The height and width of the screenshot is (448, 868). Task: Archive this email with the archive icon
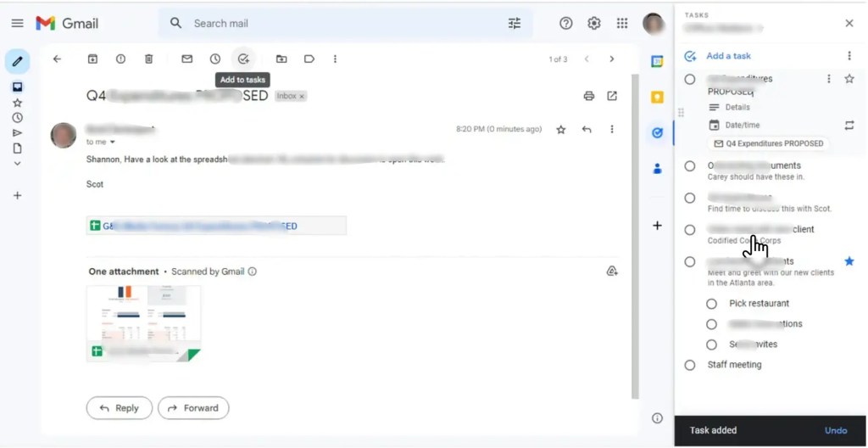[x=92, y=59]
